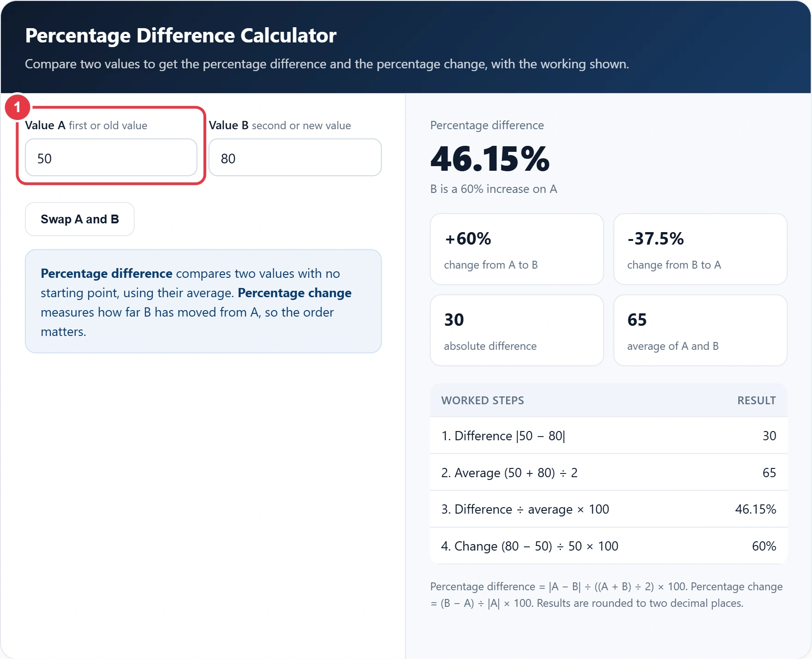Image resolution: width=812 pixels, height=659 pixels.
Task: Click the header subtitle 'Compare two values…'
Action: [x=327, y=64]
